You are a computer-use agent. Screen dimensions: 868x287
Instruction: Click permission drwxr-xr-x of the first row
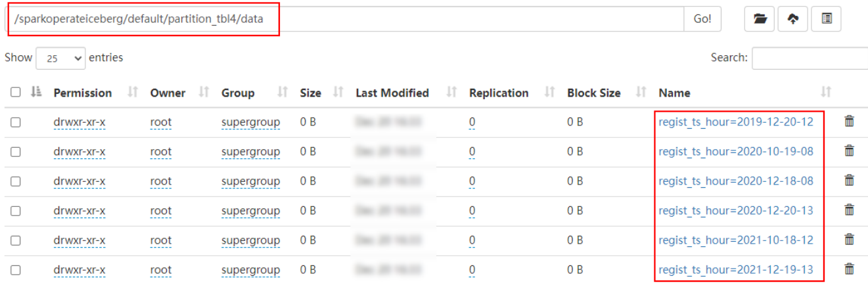click(x=80, y=122)
